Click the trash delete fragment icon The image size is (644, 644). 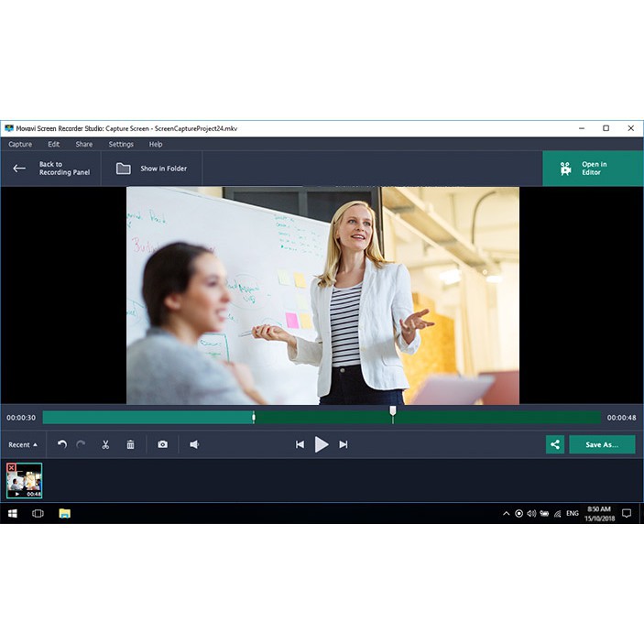tap(130, 444)
